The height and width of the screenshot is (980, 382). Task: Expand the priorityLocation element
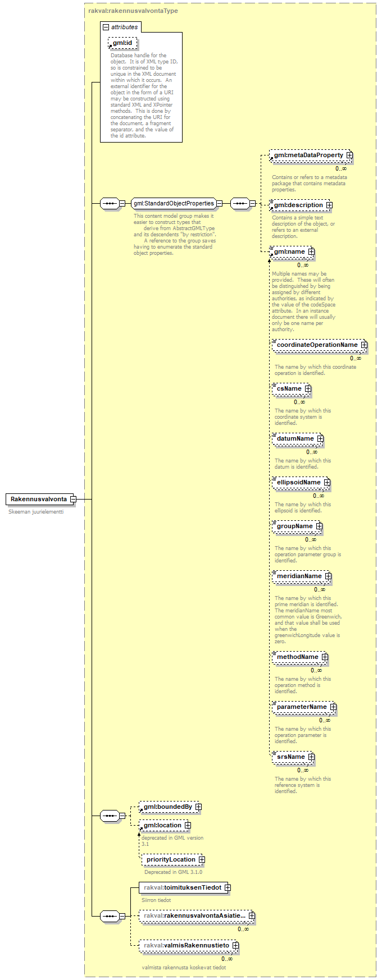(x=202, y=859)
